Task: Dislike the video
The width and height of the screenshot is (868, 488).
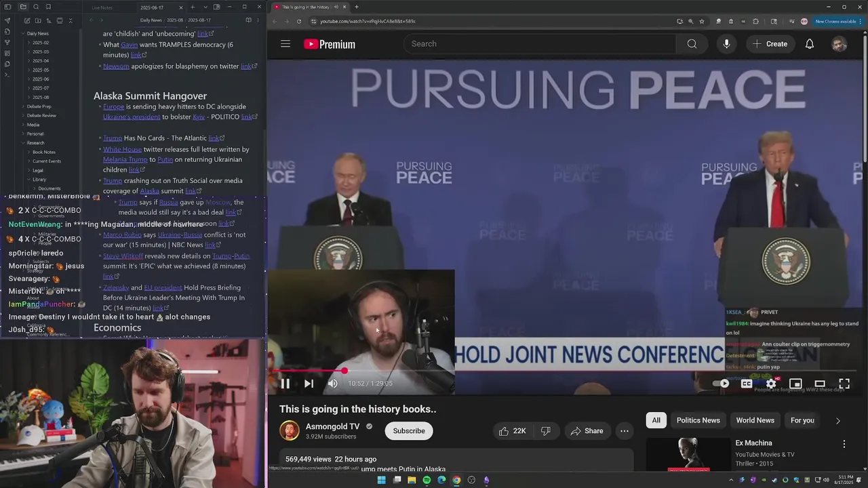Action: click(x=545, y=431)
